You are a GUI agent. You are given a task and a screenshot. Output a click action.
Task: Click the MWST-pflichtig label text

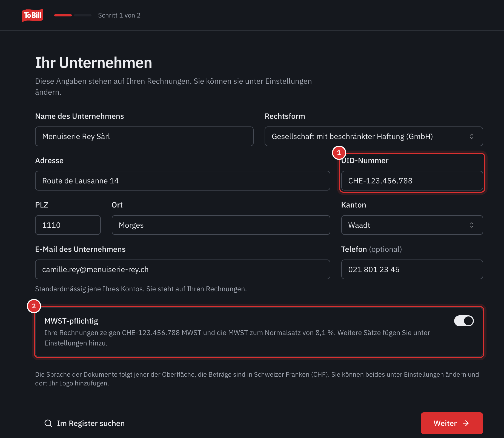coord(71,321)
